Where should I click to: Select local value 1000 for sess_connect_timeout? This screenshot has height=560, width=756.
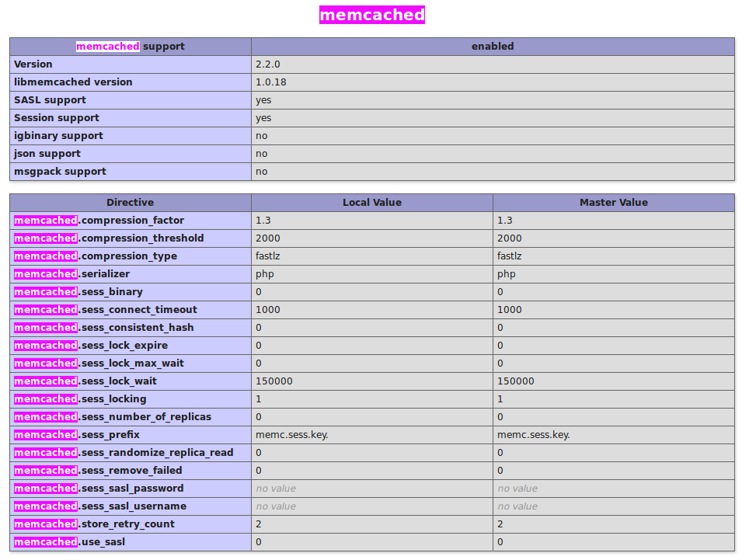pyautogui.click(x=267, y=309)
